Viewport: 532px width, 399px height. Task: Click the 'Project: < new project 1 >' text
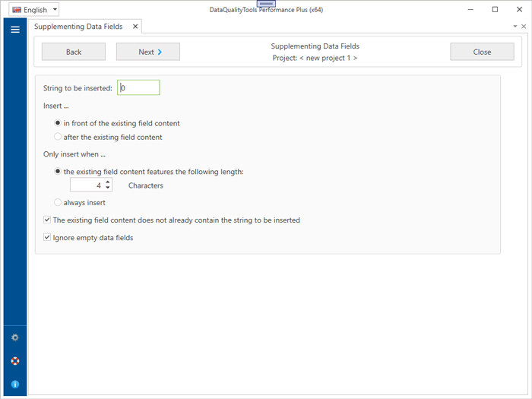click(x=315, y=58)
